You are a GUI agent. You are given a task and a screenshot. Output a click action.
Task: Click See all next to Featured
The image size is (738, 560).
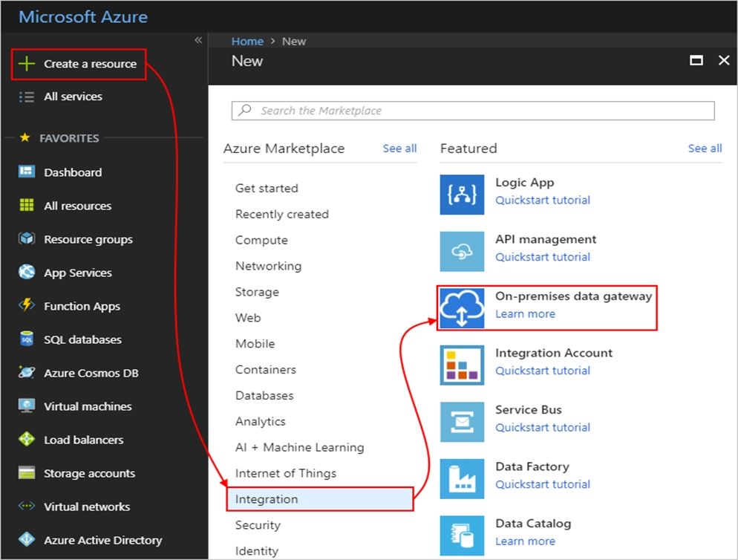(x=705, y=149)
